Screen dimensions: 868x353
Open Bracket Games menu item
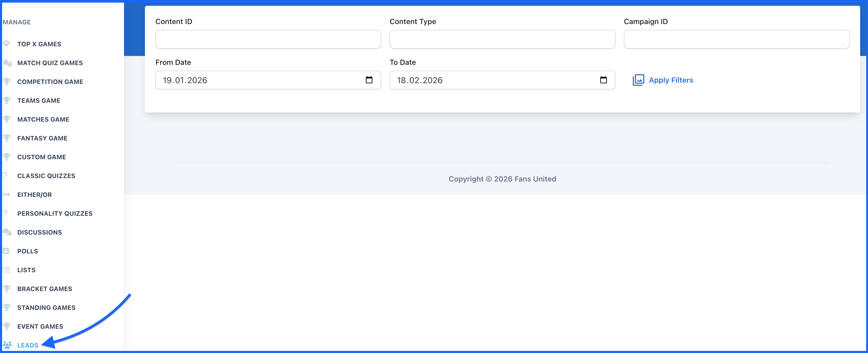[45, 289]
